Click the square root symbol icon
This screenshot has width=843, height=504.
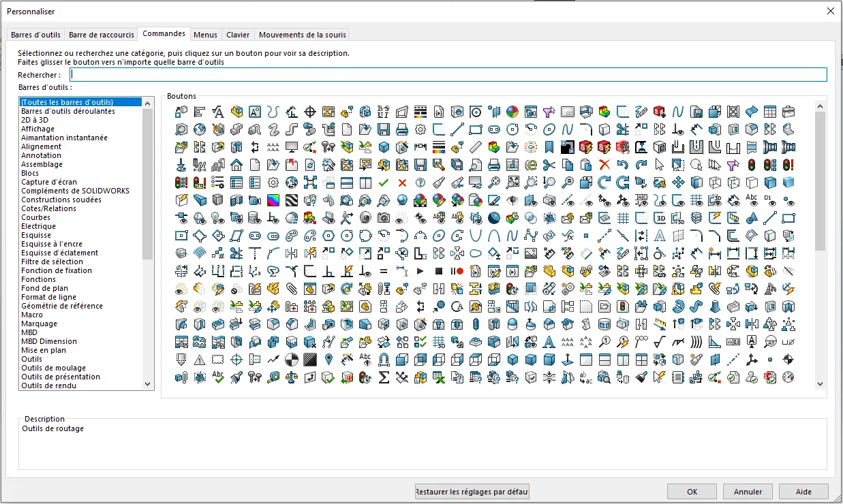pos(660,342)
